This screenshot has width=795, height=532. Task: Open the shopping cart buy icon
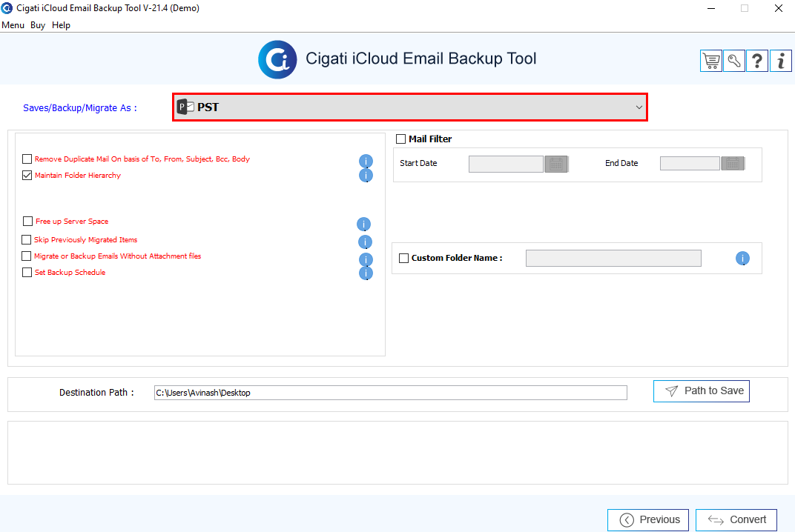pos(711,61)
